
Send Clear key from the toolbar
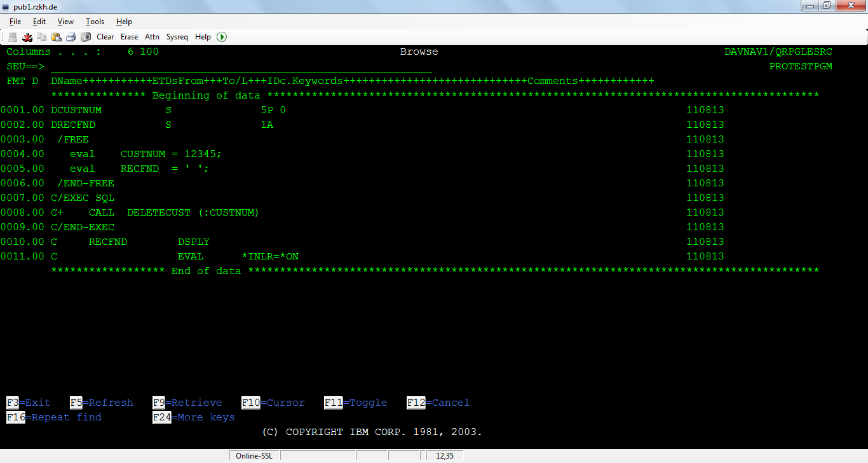(x=105, y=36)
